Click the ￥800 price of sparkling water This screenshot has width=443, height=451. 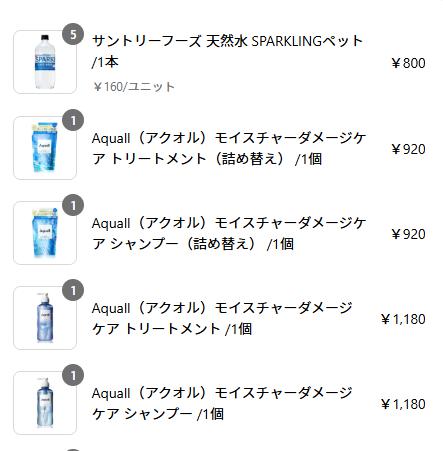point(408,63)
